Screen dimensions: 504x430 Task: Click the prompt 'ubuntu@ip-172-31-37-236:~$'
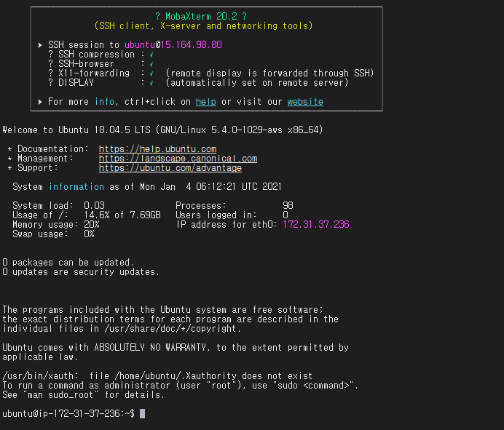point(68,413)
